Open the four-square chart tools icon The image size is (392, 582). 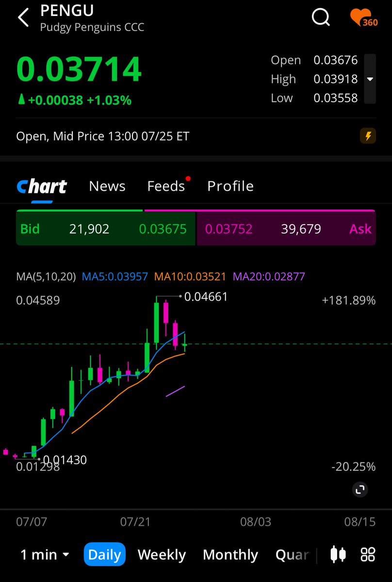pos(368,554)
